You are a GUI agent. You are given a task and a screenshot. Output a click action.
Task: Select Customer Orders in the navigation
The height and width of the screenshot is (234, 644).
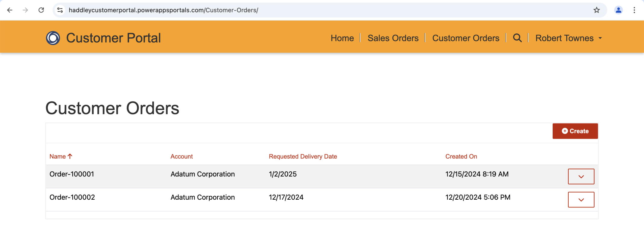tap(466, 38)
